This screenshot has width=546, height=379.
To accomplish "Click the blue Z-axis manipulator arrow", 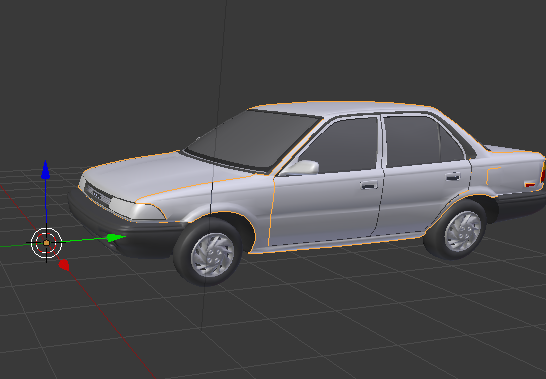I will click(x=46, y=170).
